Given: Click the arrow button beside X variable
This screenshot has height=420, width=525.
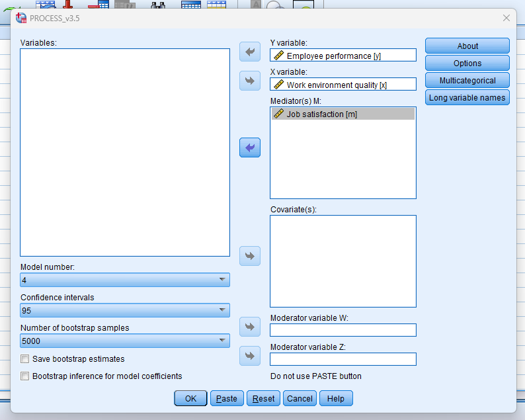Looking at the screenshot, I should pos(250,81).
